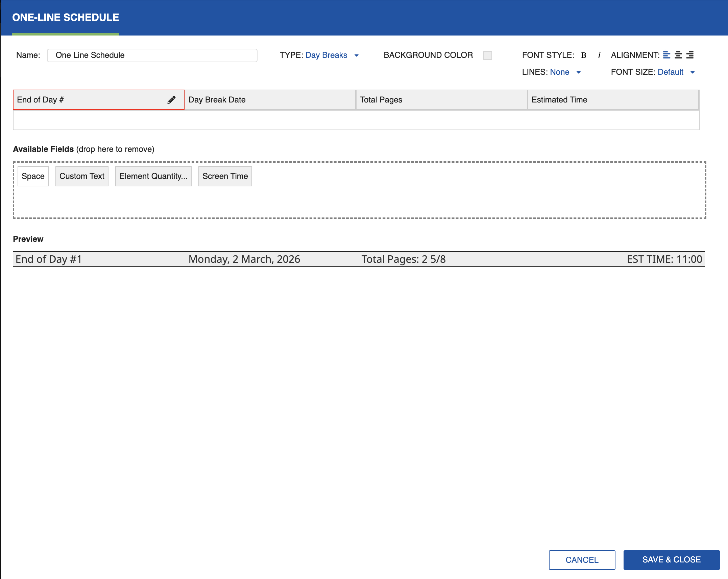Apply bold font style

[x=583, y=55]
